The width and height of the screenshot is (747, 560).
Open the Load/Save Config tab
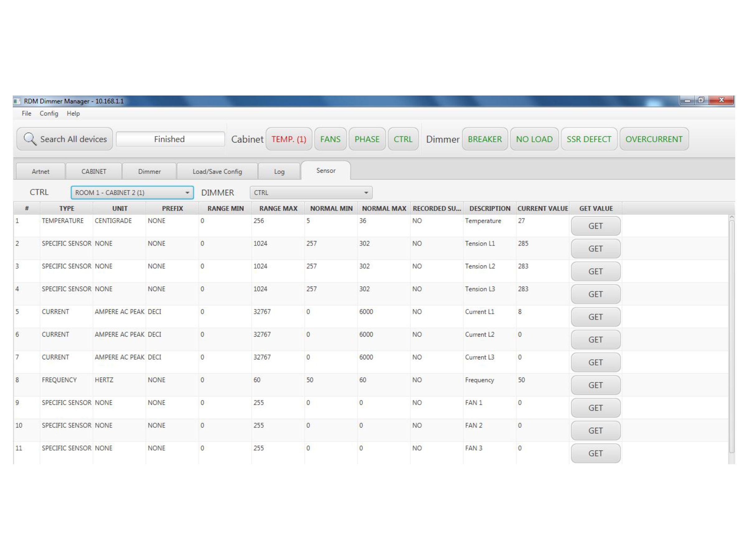217,171
